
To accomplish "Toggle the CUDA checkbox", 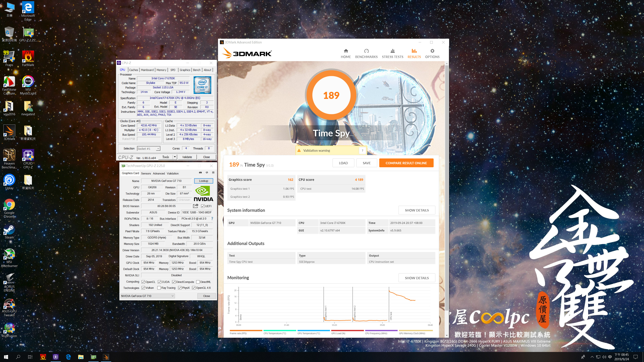I will (159, 282).
